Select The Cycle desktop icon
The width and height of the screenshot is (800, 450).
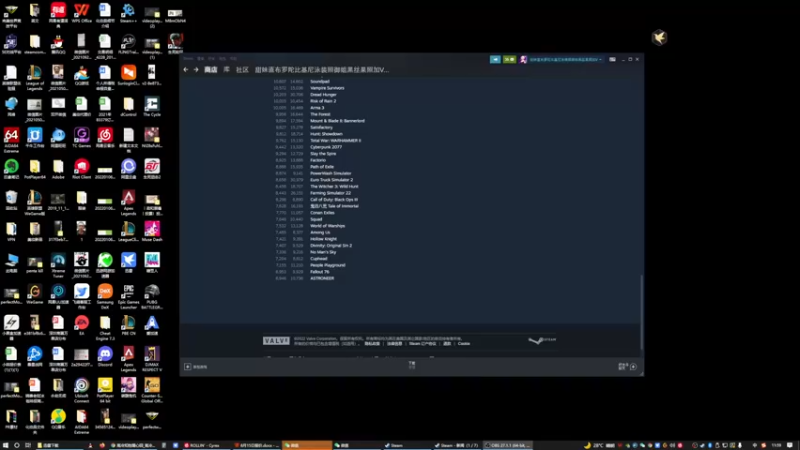tap(152, 107)
